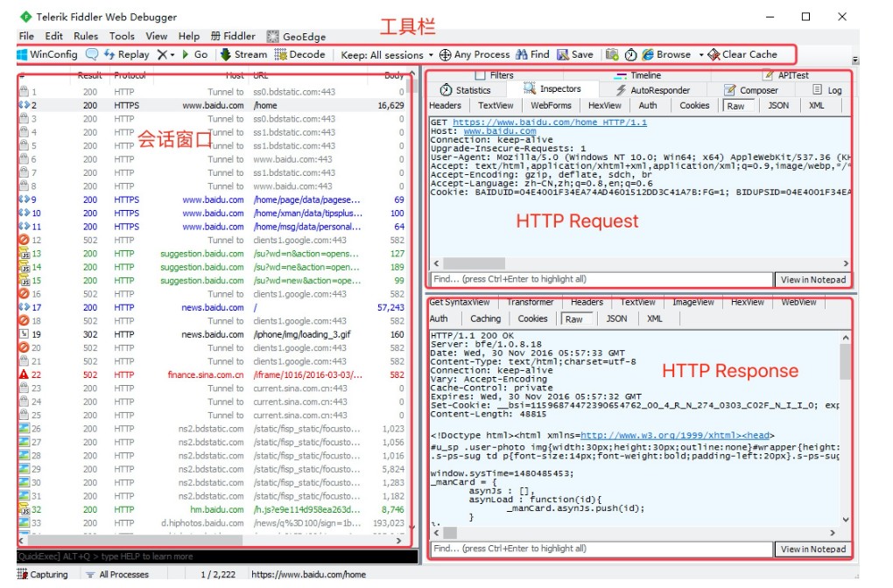Expand the Browse dropdown arrow
This screenshot has height=588, width=893.
[x=701, y=55]
